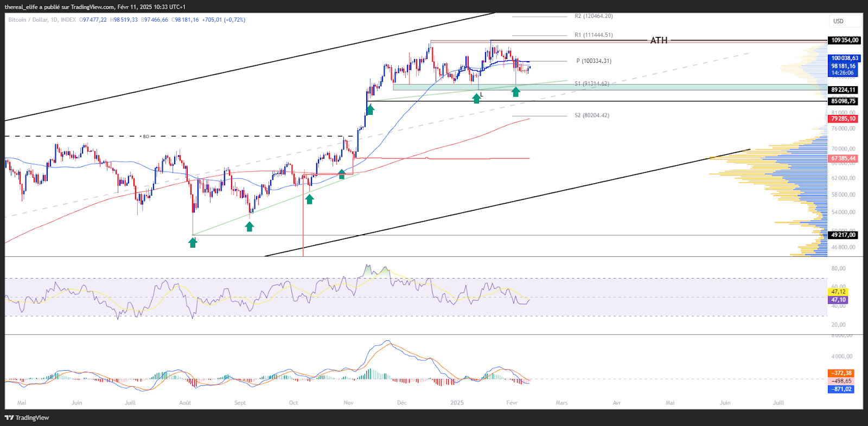The width and height of the screenshot is (868, 426).
Task: Click the thereal_elife publication header text
Action: tap(95, 7)
